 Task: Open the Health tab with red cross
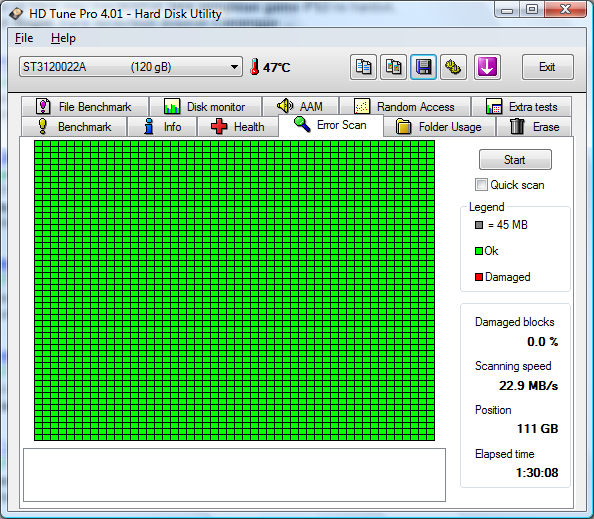[x=238, y=127]
